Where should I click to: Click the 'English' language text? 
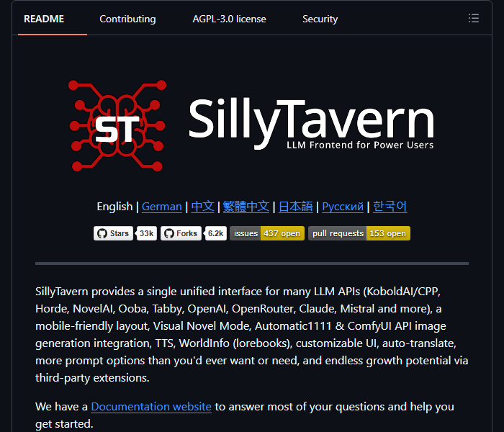click(x=114, y=207)
